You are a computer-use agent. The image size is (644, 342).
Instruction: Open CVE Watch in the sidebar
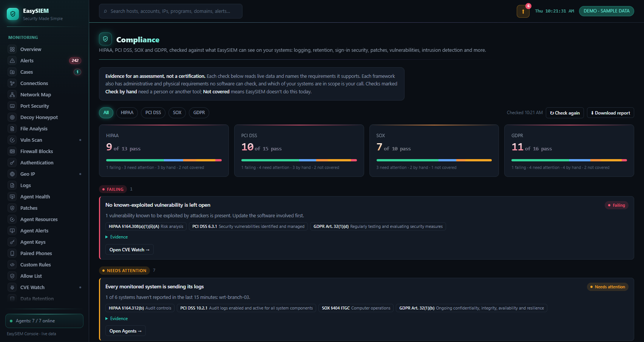(x=45, y=288)
